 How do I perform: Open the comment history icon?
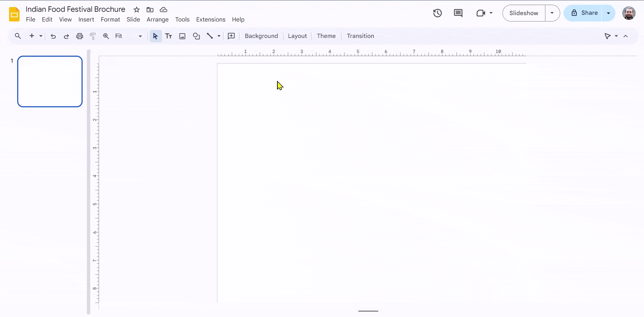tap(458, 13)
